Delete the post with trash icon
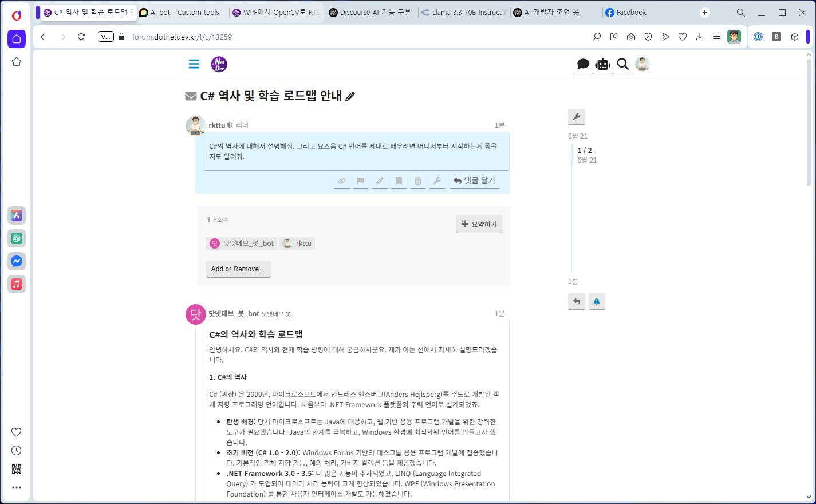The width and height of the screenshot is (816, 504). 418,181
